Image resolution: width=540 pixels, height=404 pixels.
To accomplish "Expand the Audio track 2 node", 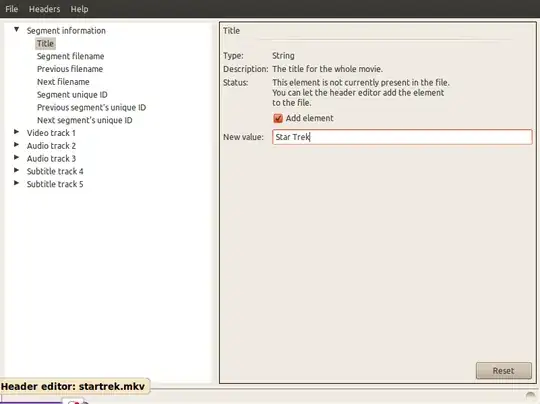I will pos(16,145).
